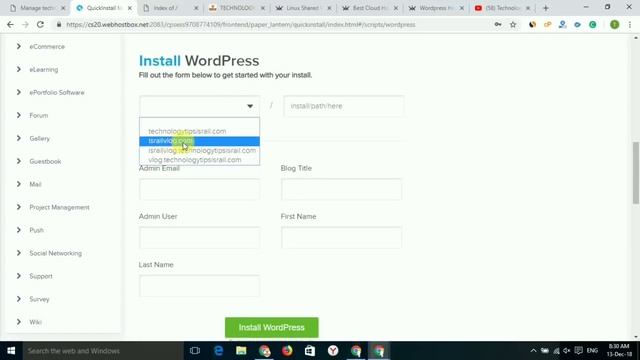Switch to the YouTube tab
Viewport: 640px width, 360px height.
(x=502, y=8)
